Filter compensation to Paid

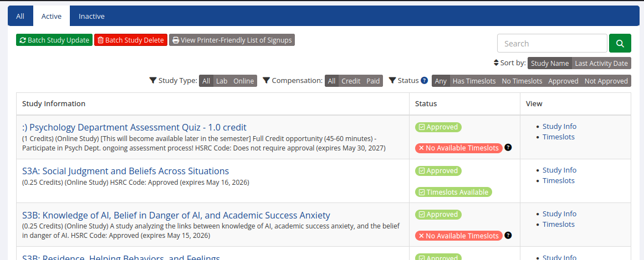(x=373, y=81)
